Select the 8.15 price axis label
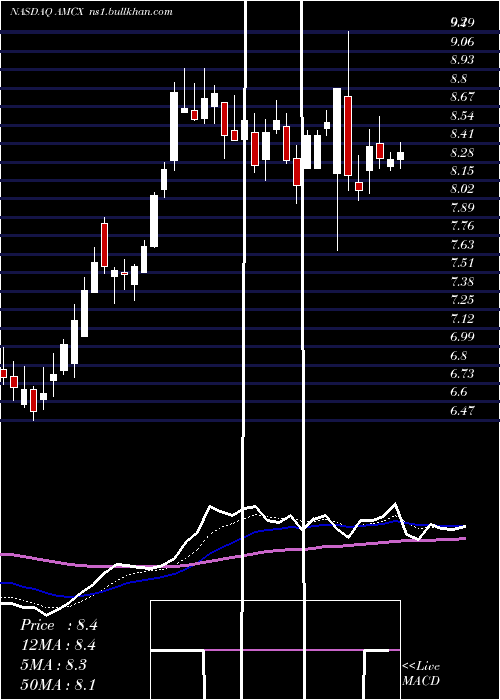Image resolution: width=500 pixels, height=700 pixels. point(462,171)
